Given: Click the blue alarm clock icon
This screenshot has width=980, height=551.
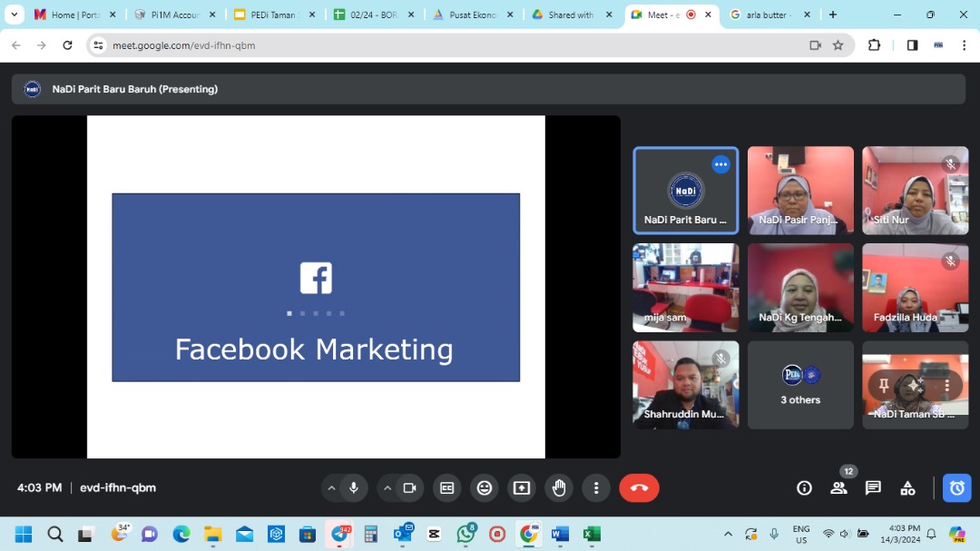Looking at the screenshot, I should point(956,487).
